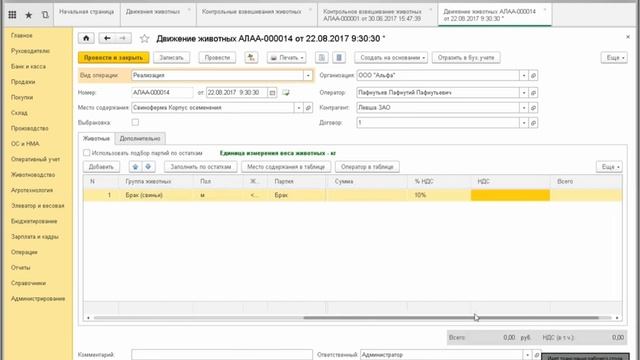The width and height of the screenshot is (640, 360).
Task: Click the Провести button
Action: tap(218, 58)
